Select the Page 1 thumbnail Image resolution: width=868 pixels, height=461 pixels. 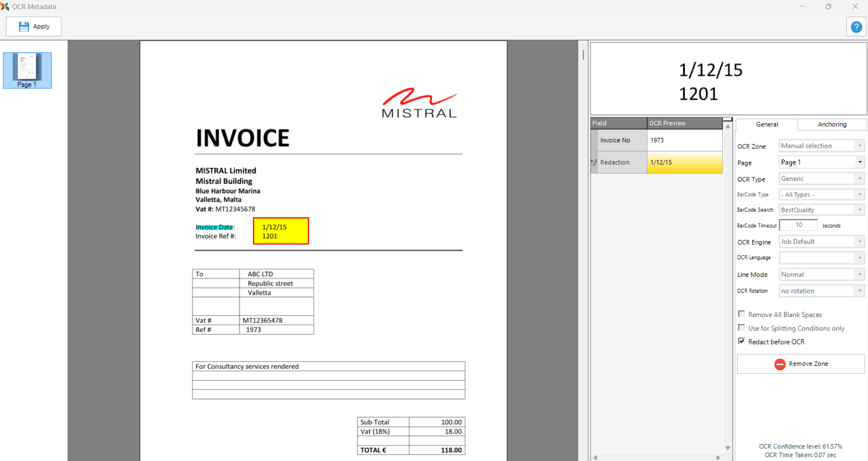[27, 70]
